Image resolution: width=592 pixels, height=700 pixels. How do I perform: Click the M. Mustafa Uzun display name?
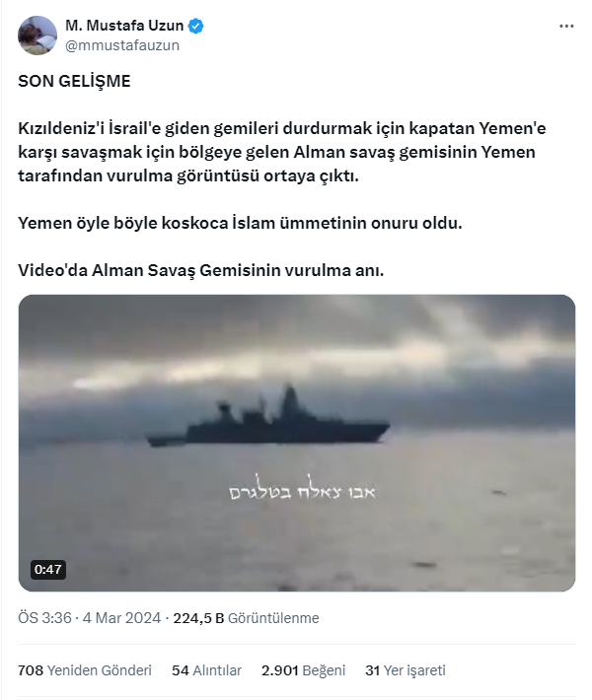pos(124,26)
